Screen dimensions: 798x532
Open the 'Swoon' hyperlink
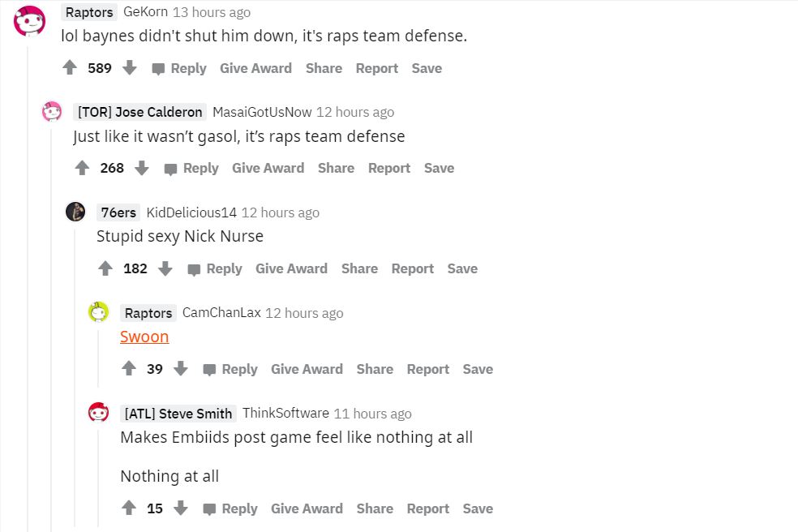[144, 336]
